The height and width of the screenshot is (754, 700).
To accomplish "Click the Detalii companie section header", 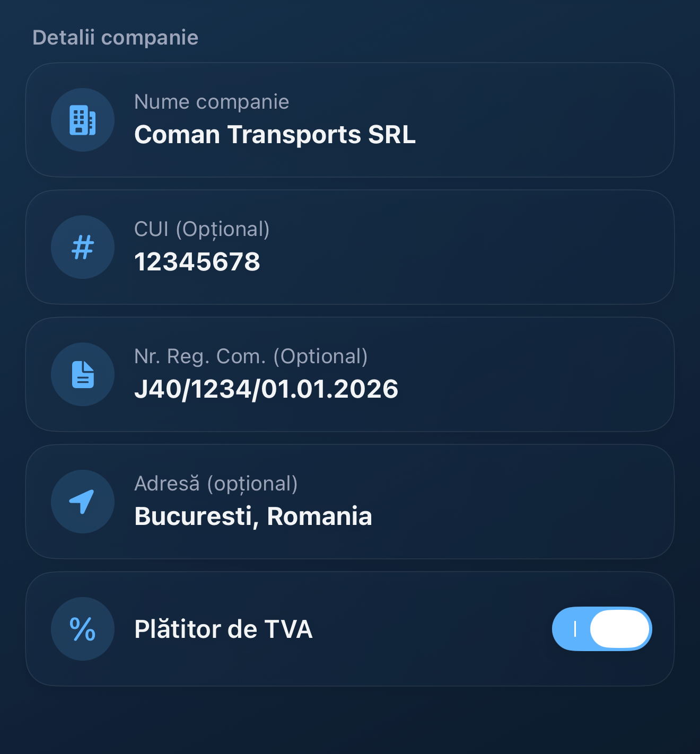I will [x=115, y=38].
